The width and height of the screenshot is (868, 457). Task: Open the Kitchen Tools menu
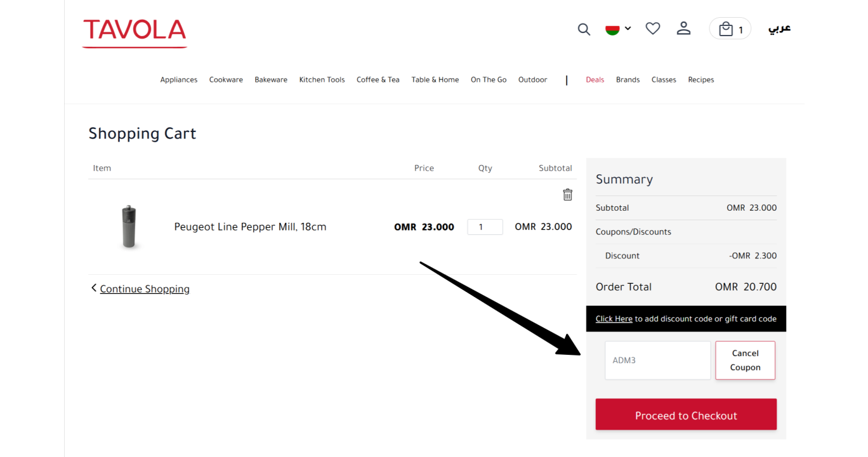(322, 80)
